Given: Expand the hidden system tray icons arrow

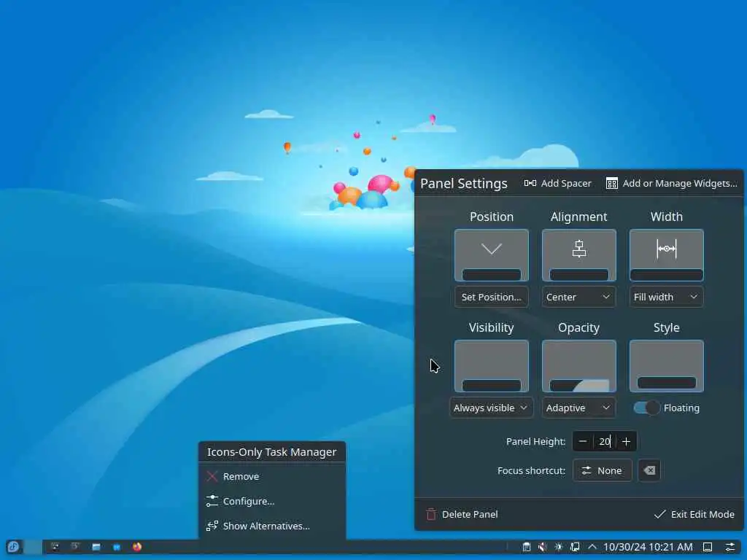Looking at the screenshot, I should [592, 547].
